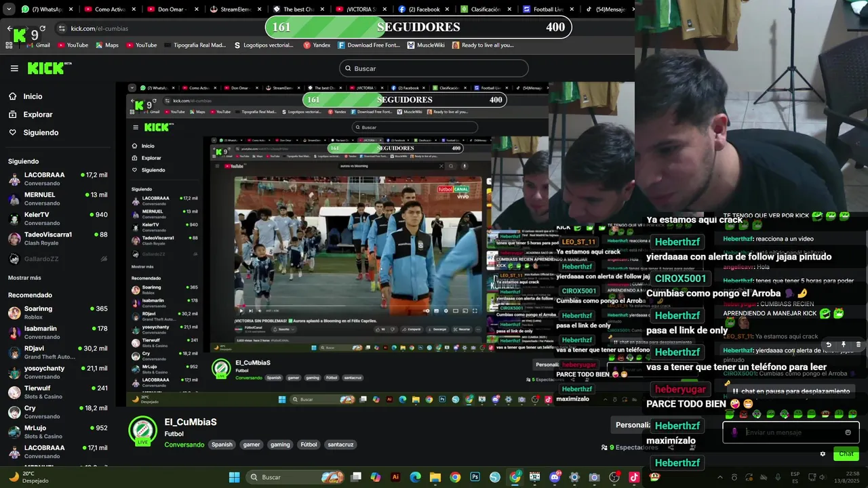Open Adobe Illustrator from taskbar
This screenshot has height=488, width=868.
coord(396,477)
